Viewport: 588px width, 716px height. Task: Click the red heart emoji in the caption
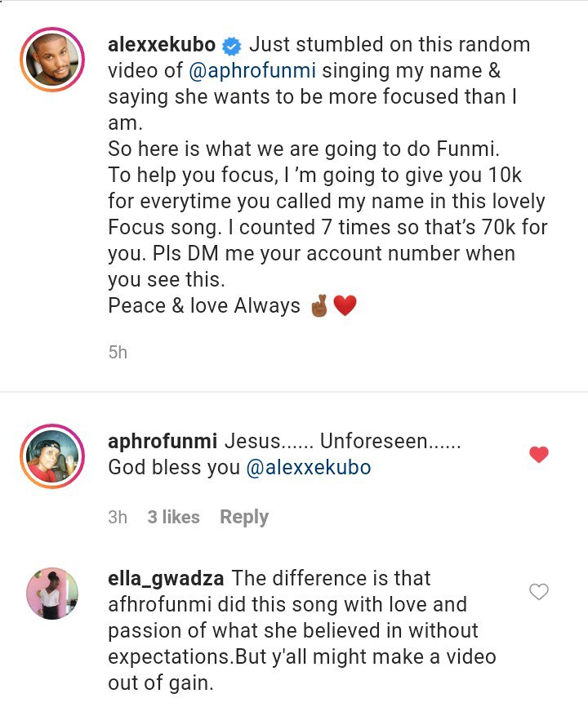tap(345, 307)
